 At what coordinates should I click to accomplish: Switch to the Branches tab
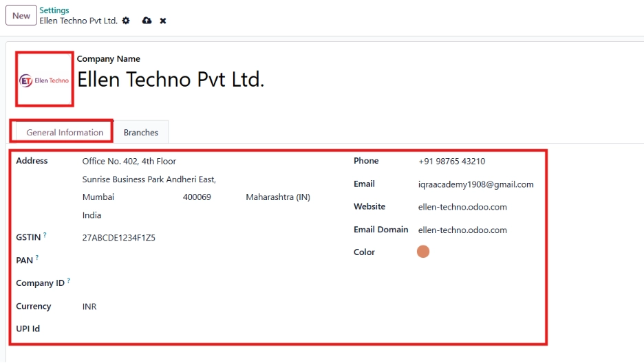[141, 133]
